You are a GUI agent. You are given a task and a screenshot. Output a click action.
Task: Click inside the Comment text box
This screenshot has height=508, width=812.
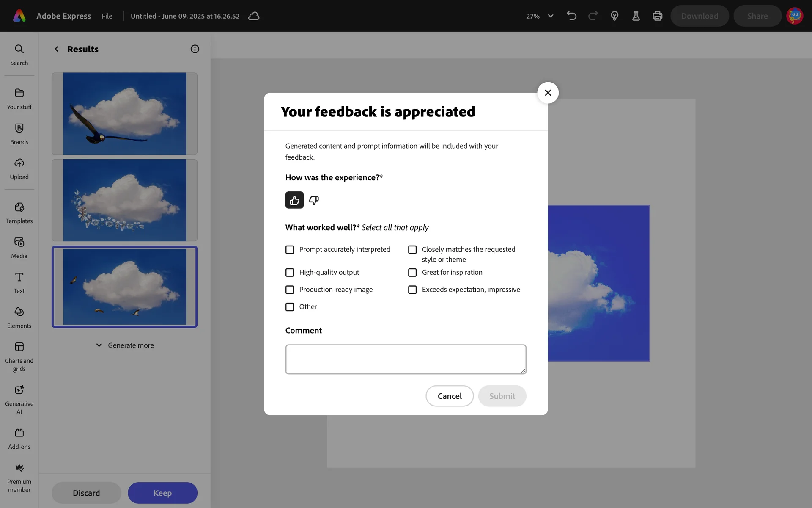(x=406, y=359)
